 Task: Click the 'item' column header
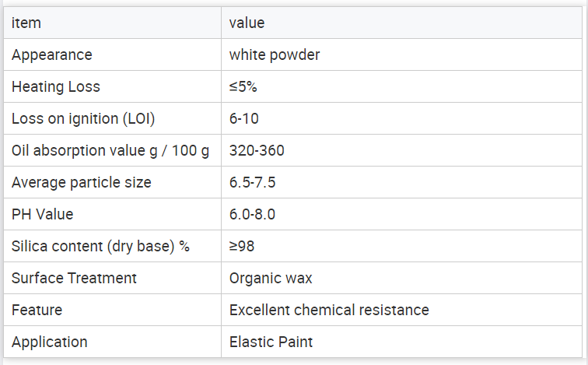113,23
